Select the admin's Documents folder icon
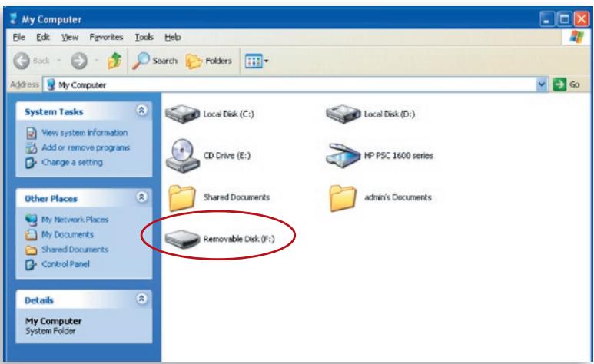 [x=343, y=197]
